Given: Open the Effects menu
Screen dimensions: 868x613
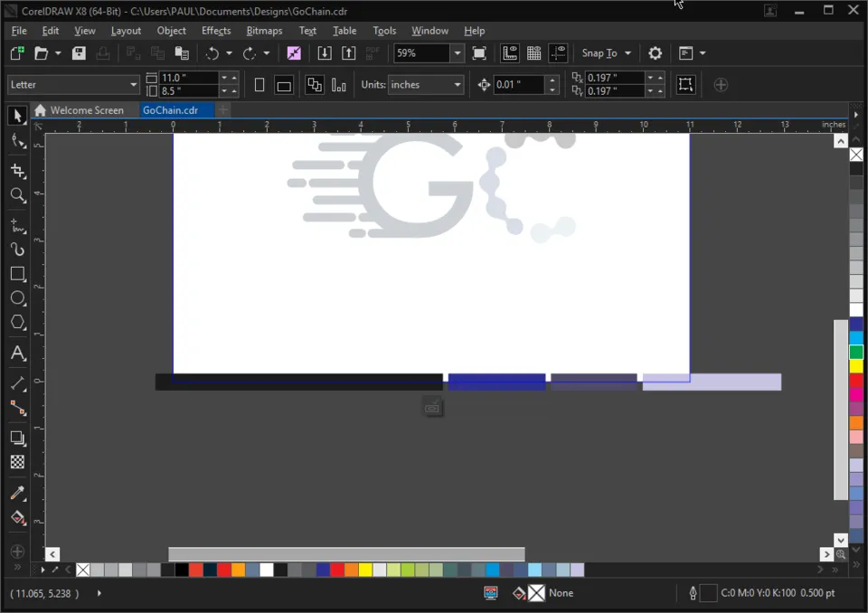Looking at the screenshot, I should (216, 31).
